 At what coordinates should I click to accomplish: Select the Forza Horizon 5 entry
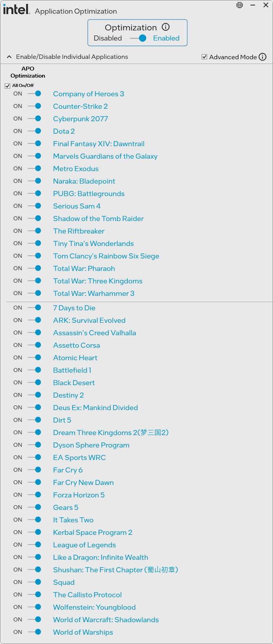tap(79, 495)
